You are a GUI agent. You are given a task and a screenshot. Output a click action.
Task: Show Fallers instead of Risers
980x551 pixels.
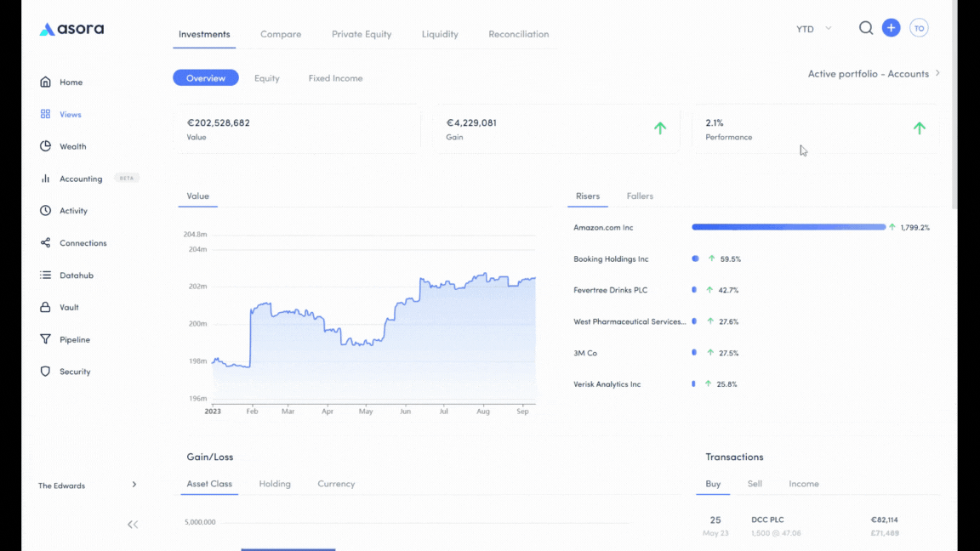tap(640, 196)
